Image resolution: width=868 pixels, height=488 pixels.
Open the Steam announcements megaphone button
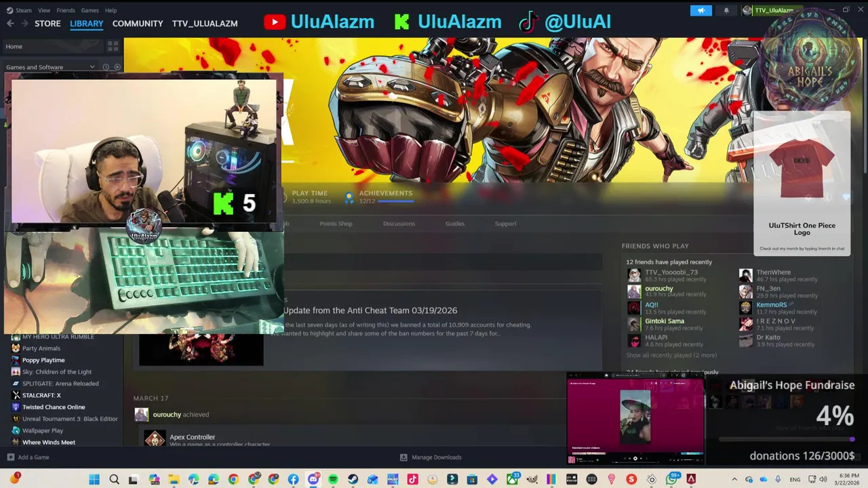tap(701, 10)
